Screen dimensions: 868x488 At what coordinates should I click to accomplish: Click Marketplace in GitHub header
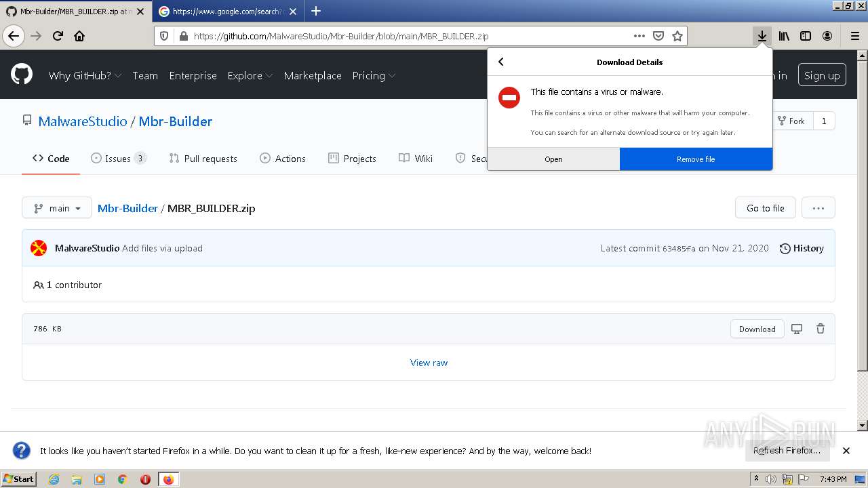(x=313, y=75)
